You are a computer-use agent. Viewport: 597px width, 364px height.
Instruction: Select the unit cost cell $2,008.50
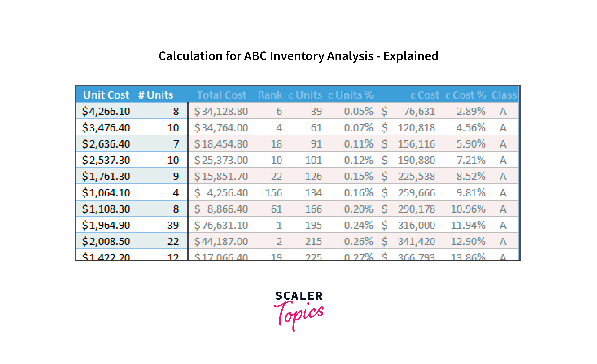[106, 241]
